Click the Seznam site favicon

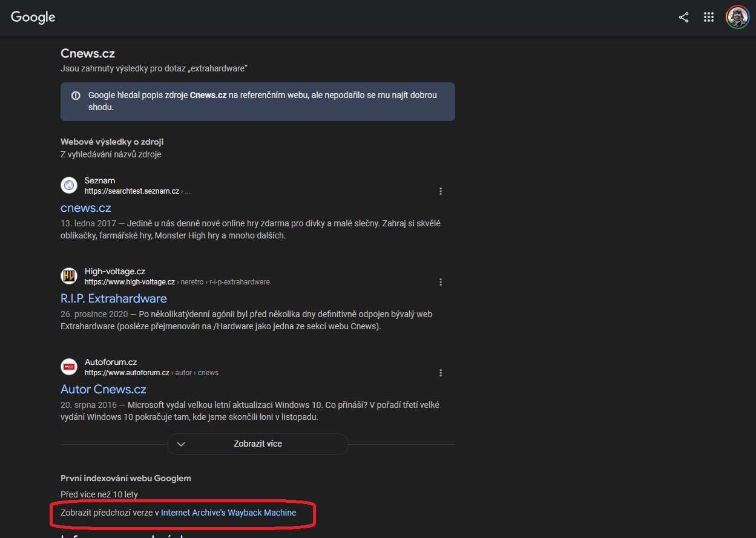[x=68, y=185]
